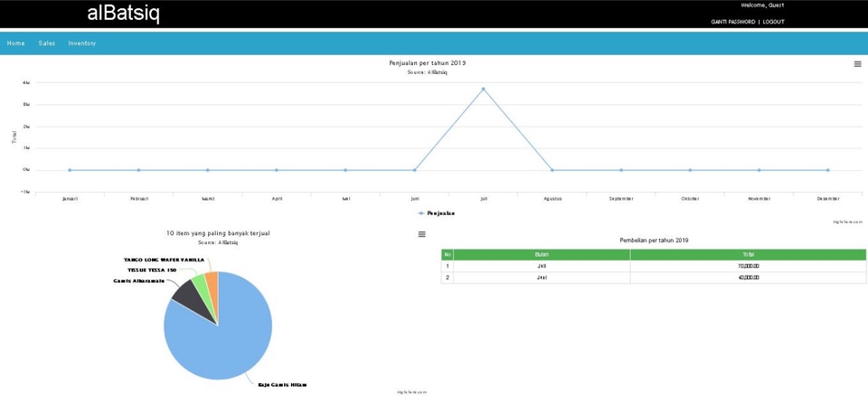Open the pie chart context menu icon
Viewport: 868px width, 396px height.
coord(422,234)
